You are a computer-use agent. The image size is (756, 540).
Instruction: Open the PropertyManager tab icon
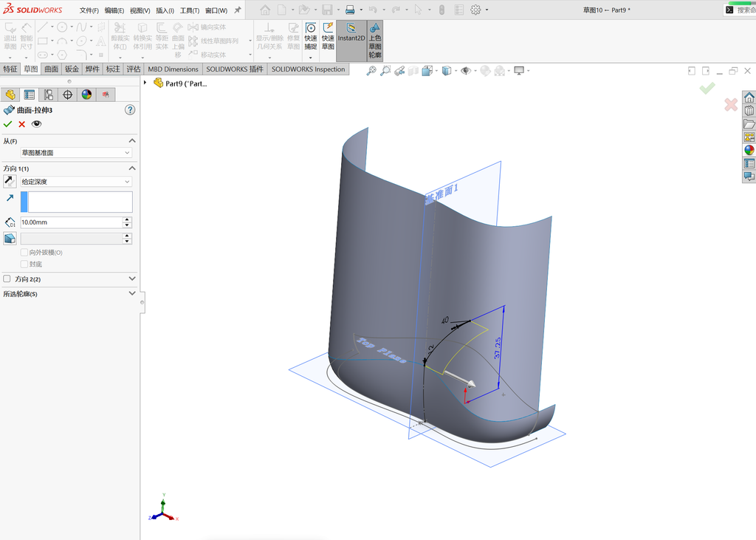click(30, 95)
